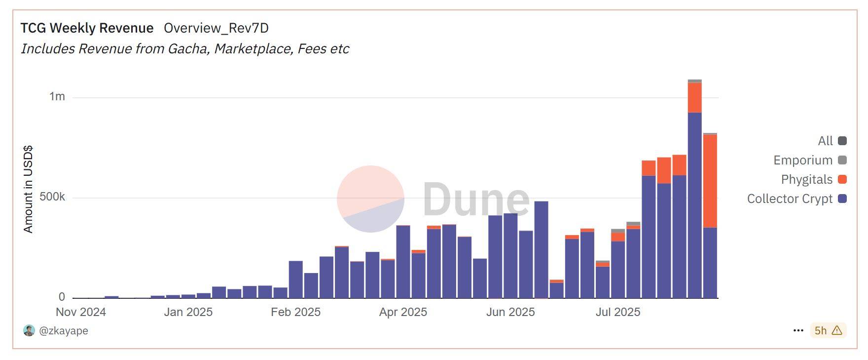The width and height of the screenshot is (868, 360).
Task: Click the orange Phygitals color swatch
Action: [842, 179]
